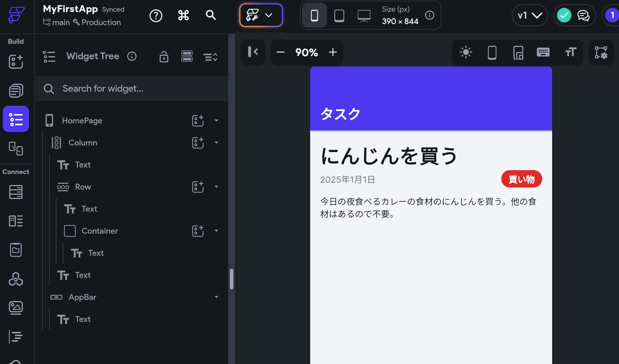Select tablet device preview
The width and height of the screenshot is (619, 364).
pos(339,15)
